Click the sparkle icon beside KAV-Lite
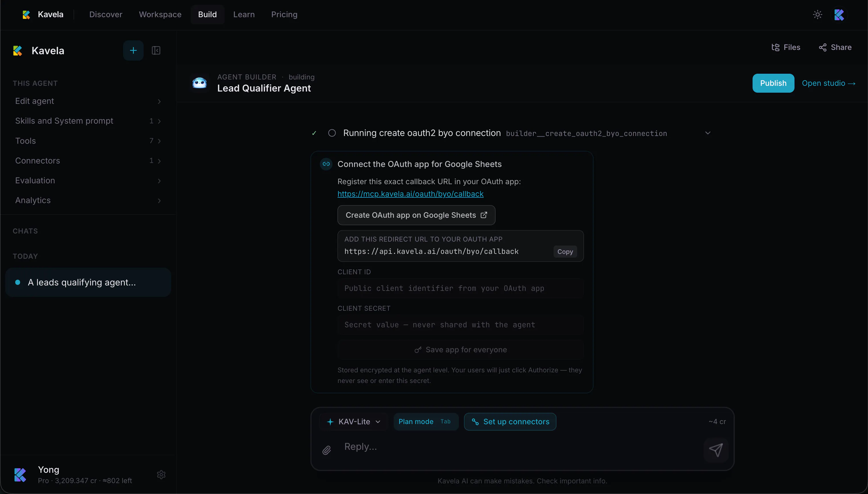 (330, 422)
